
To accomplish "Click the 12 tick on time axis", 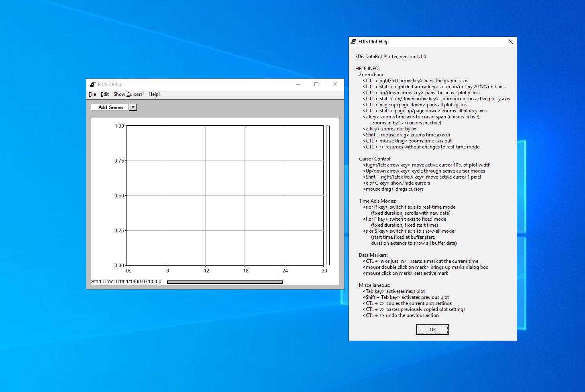I will [206, 271].
